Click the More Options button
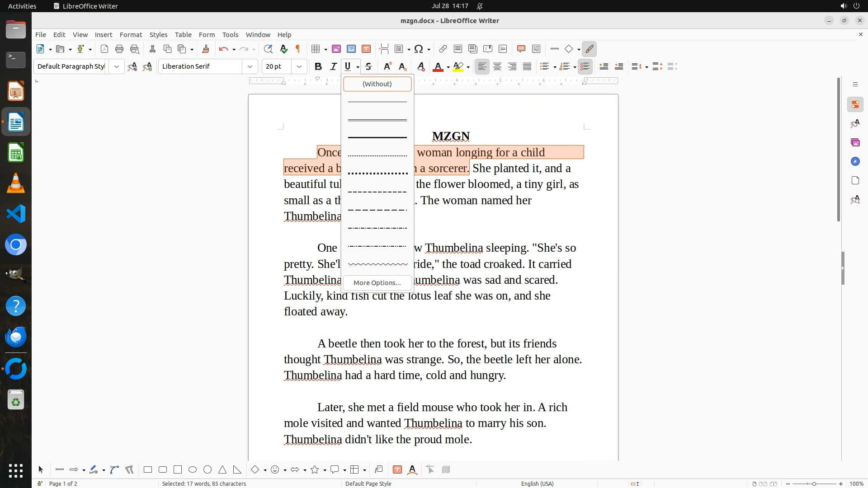This screenshot has width=868, height=488. click(377, 283)
